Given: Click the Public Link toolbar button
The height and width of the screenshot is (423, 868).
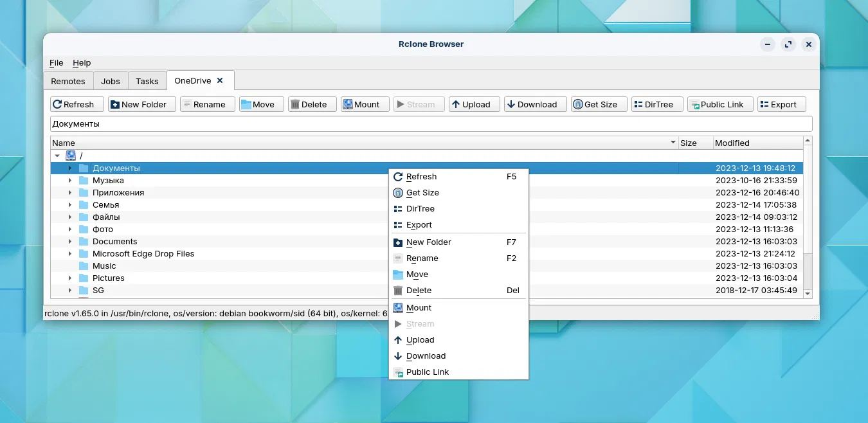Looking at the screenshot, I should click(719, 104).
